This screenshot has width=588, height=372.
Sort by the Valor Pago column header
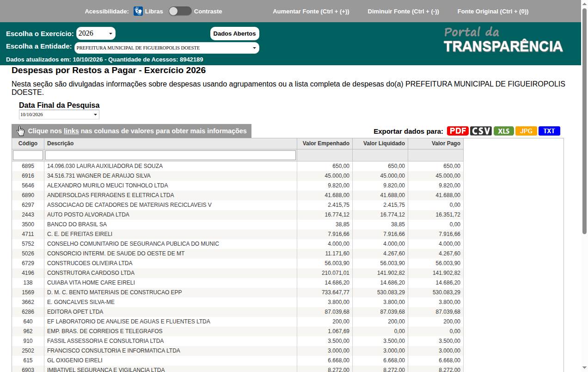pyautogui.click(x=435, y=143)
